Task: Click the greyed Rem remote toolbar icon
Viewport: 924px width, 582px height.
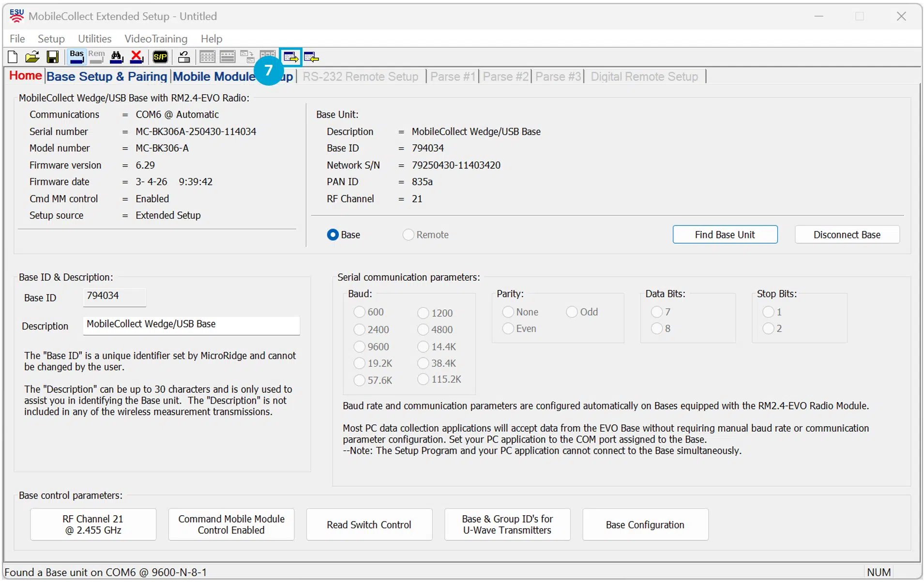Action: [x=96, y=57]
